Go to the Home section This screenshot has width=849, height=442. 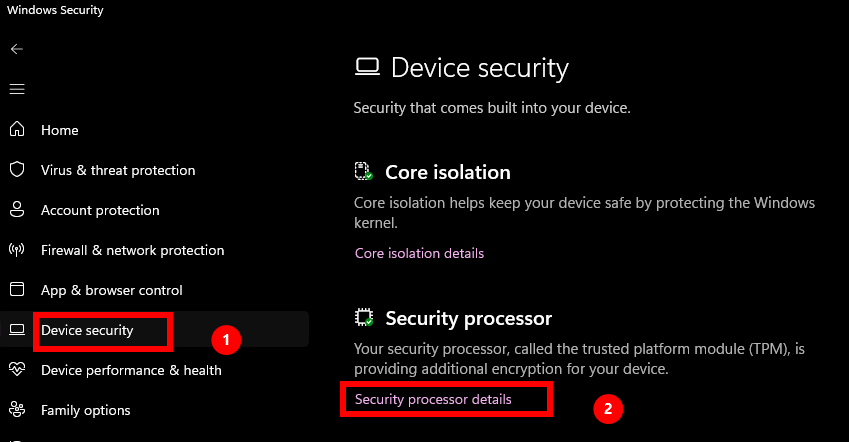tap(60, 130)
